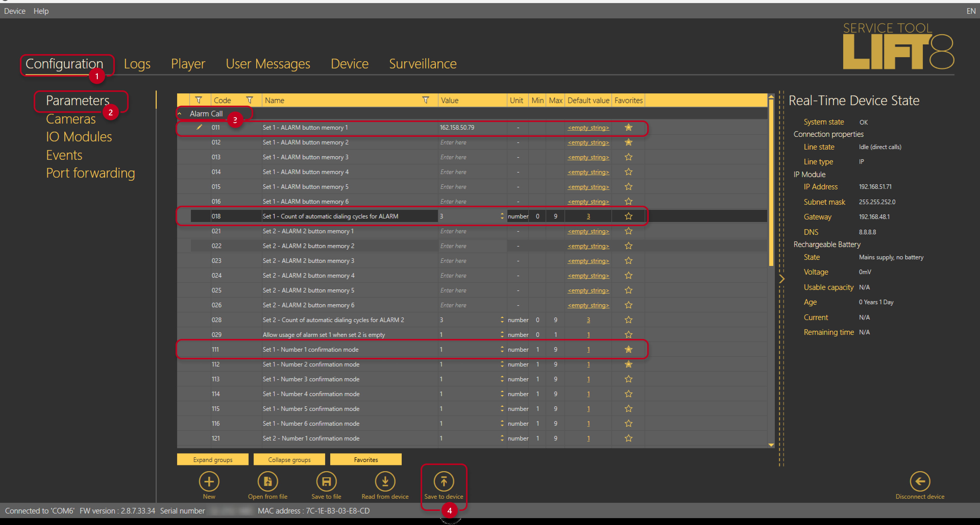980x525 pixels.
Task: Toggle favorite star for parameter 026
Action: click(x=629, y=305)
